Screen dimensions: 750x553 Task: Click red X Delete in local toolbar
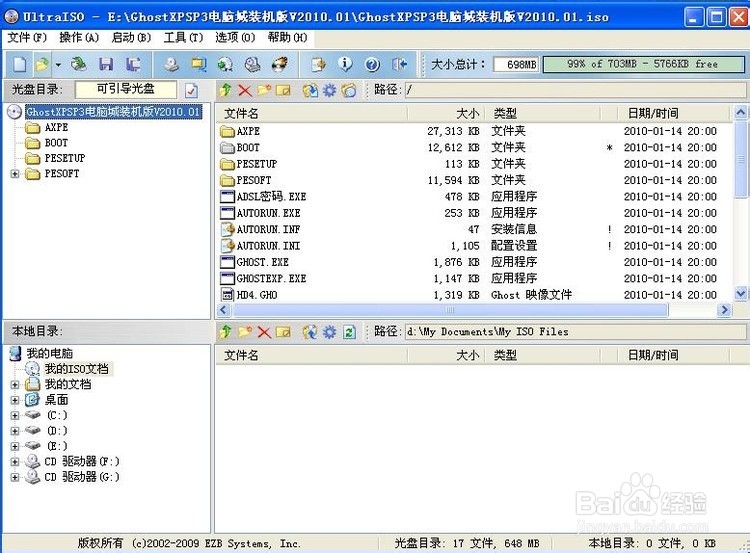(264, 332)
